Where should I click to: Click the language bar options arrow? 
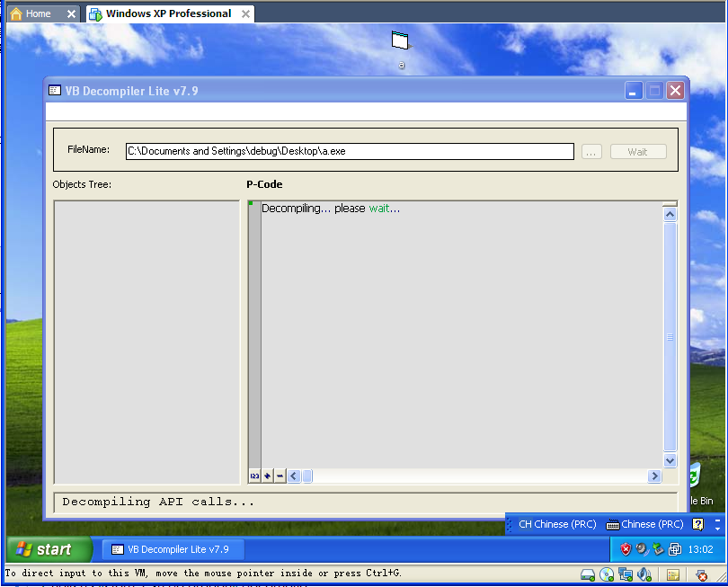pos(718,528)
